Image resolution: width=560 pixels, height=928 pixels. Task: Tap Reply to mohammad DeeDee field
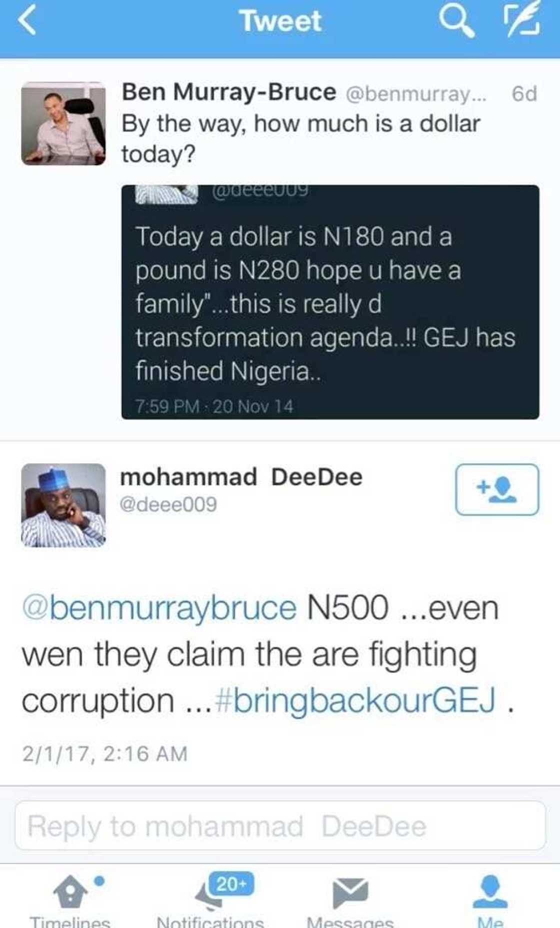click(x=280, y=825)
